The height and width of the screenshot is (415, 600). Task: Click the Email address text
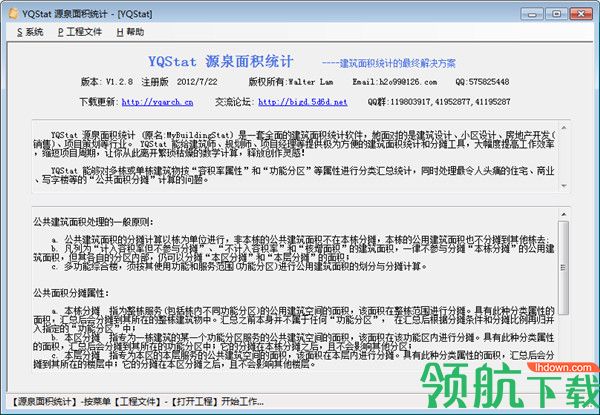click(395, 81)
